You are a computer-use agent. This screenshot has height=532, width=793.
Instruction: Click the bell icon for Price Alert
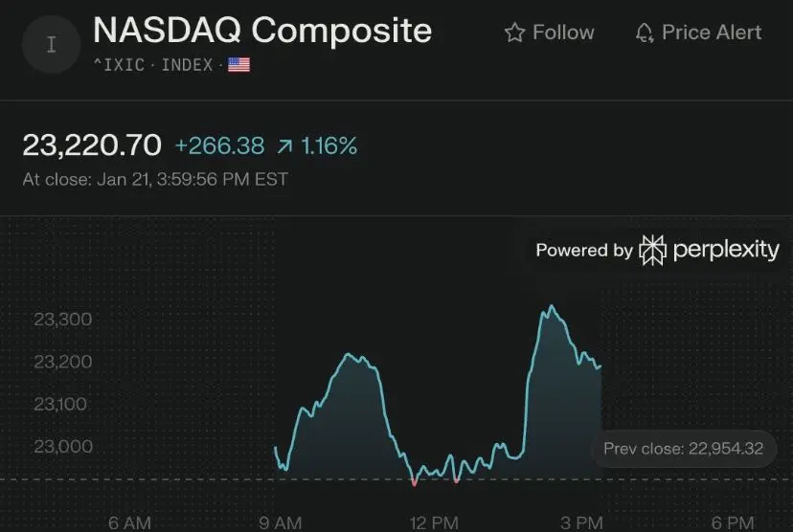pyautogui.click(x=645, y=33)
